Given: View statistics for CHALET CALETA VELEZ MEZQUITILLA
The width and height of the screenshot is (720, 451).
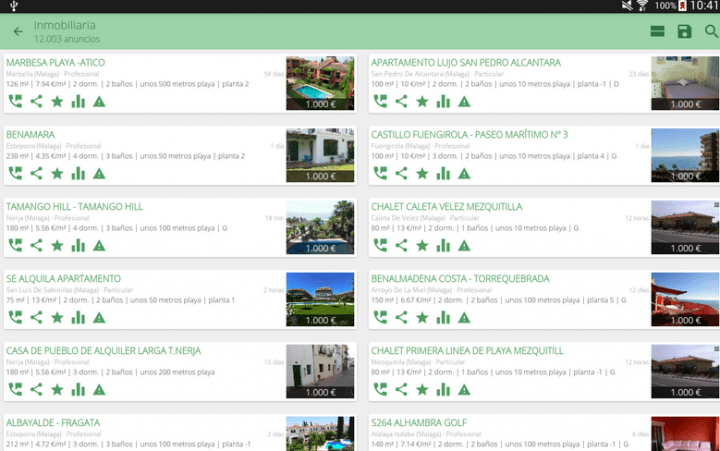Looking at the screenshot, I should tap(443, 245).
